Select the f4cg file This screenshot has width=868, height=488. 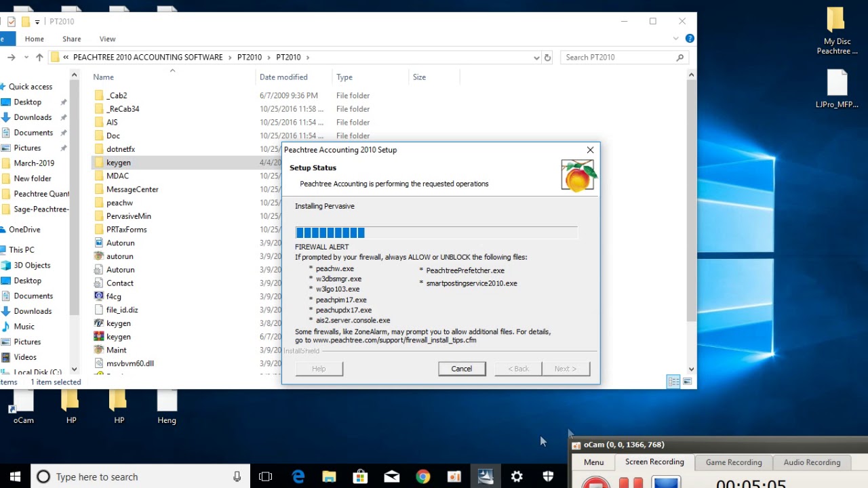click(x=113, y=296)
